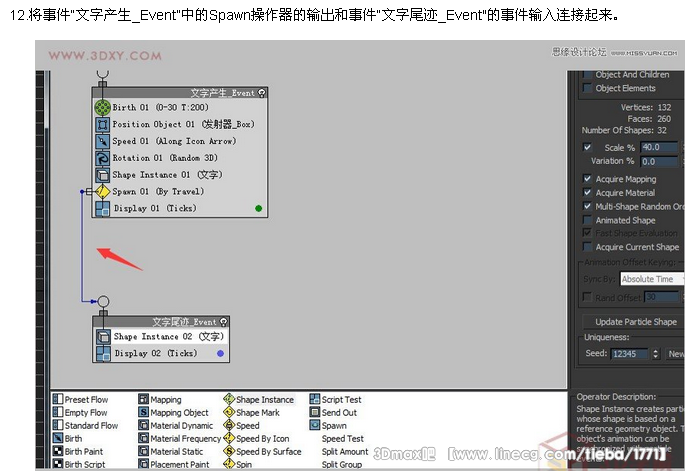Click the Seed value field

[629, 354]
